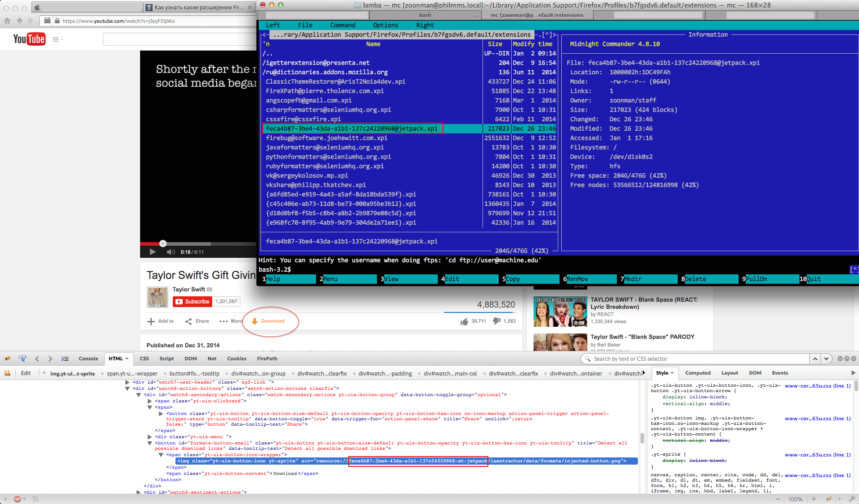Switch to the Net tab
The image size is (859, 504).
(x=212, y=359)
